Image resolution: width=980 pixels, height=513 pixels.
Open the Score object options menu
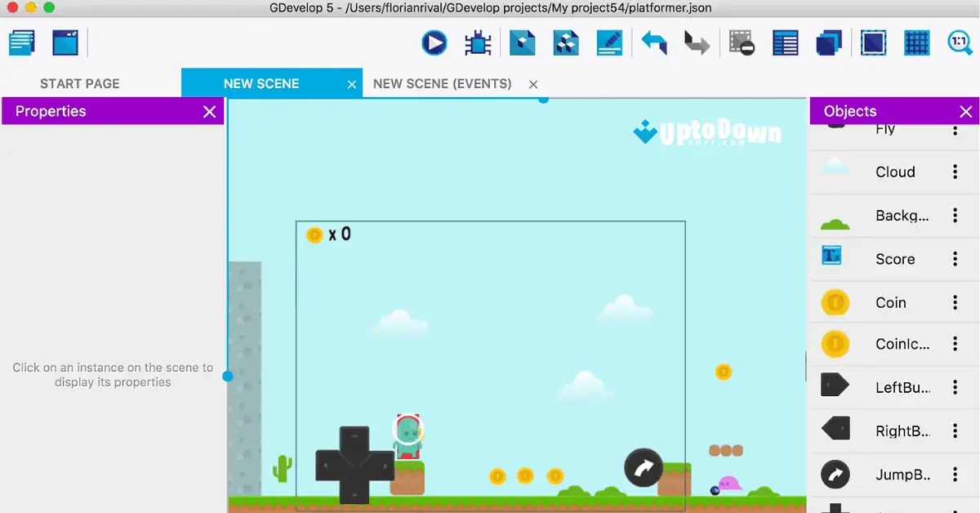click(954, 258)
